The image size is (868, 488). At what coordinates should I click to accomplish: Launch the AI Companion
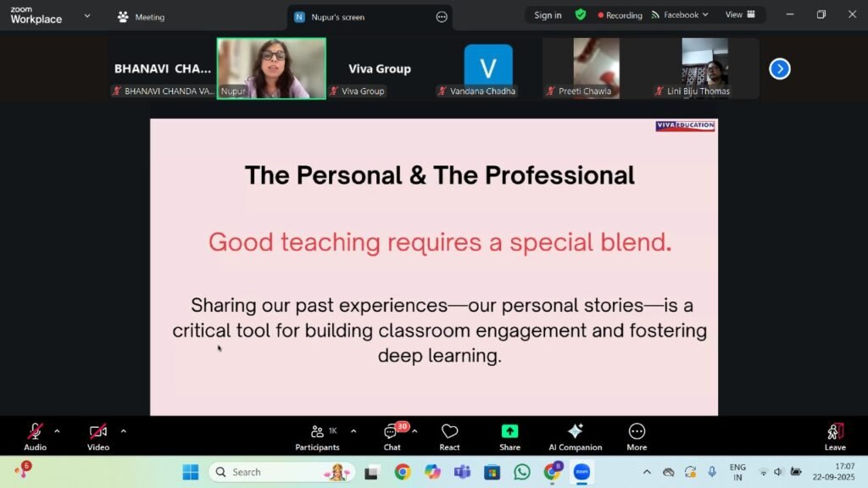[x=575, y=434]
